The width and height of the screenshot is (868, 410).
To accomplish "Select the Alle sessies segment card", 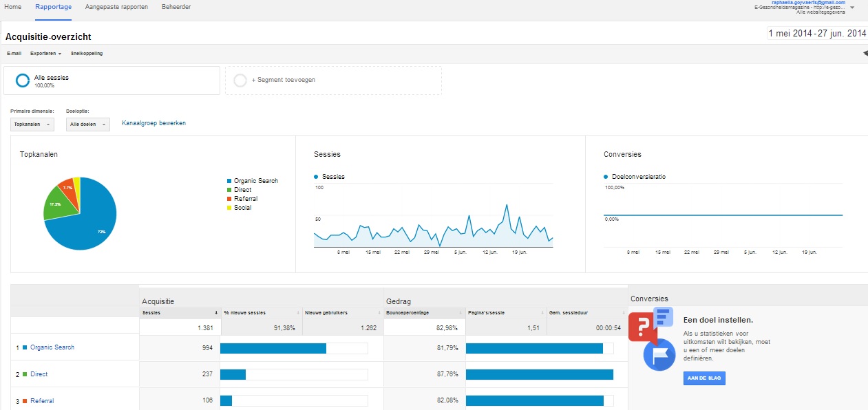I will coord(112,80).
